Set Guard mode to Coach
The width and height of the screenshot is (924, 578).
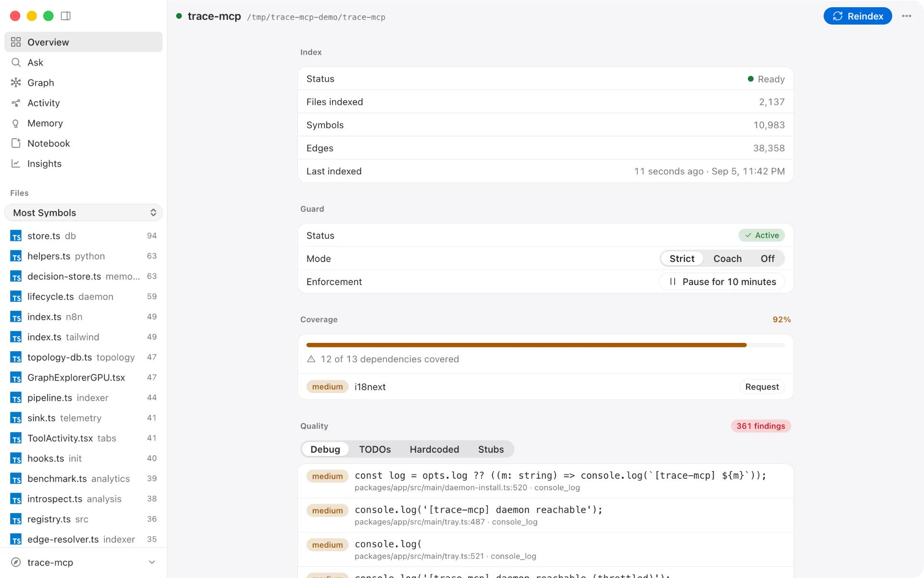727,259
